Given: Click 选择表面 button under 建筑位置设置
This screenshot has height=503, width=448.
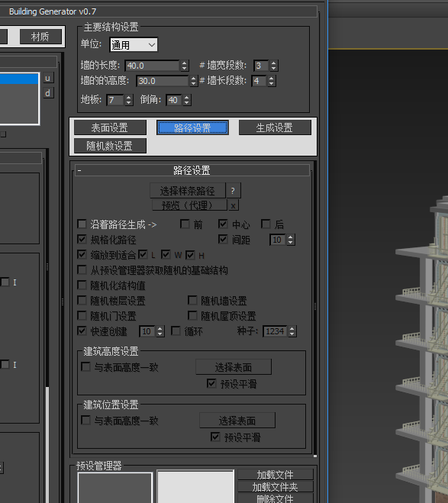Looking at the screenshot, I should pyautogui.click(x=237, y=421).
